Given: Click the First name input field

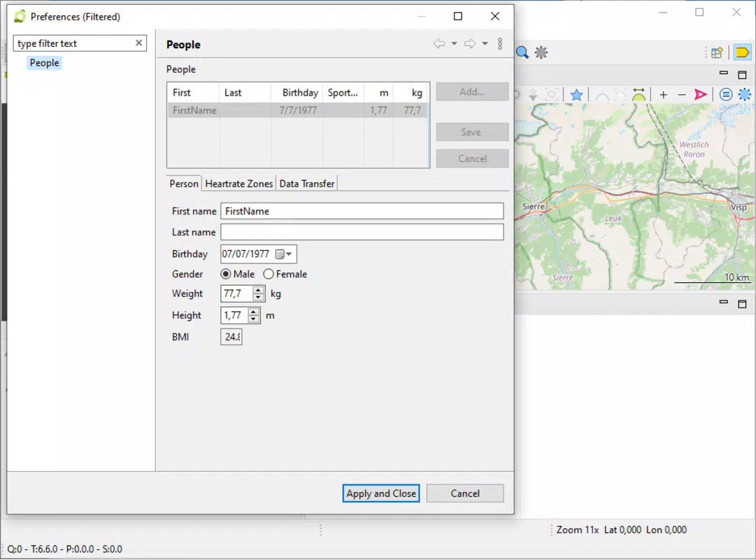Looking at the screenshot, I should (x=362, y=211).
